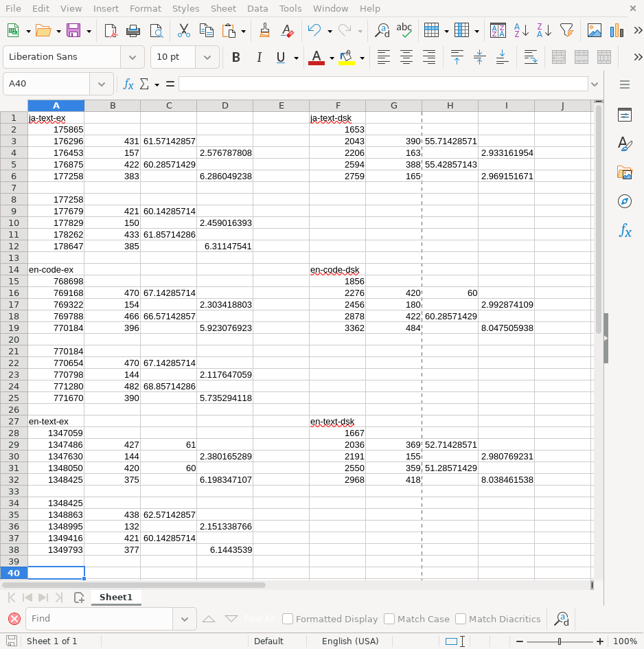Viewport: 644px width, 649px height.
Task: Open Find & Replace icon
Action: (382, 31)
